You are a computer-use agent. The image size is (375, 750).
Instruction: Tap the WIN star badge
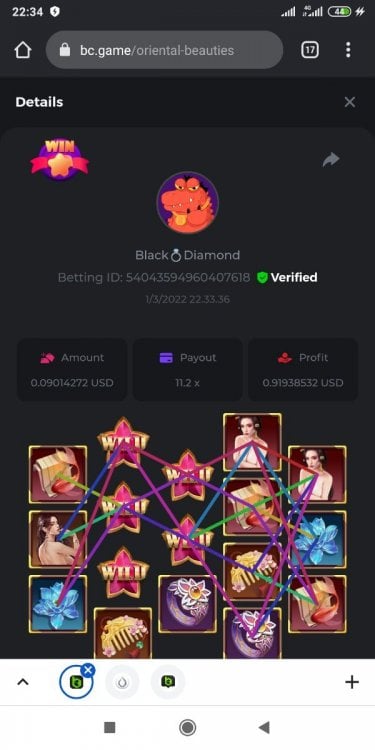60,159
